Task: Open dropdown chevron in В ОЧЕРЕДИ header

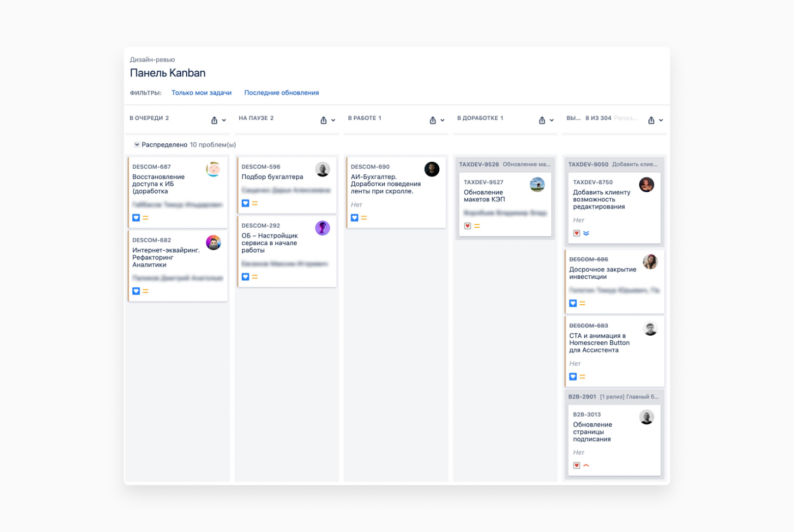Action: [224, 121]
